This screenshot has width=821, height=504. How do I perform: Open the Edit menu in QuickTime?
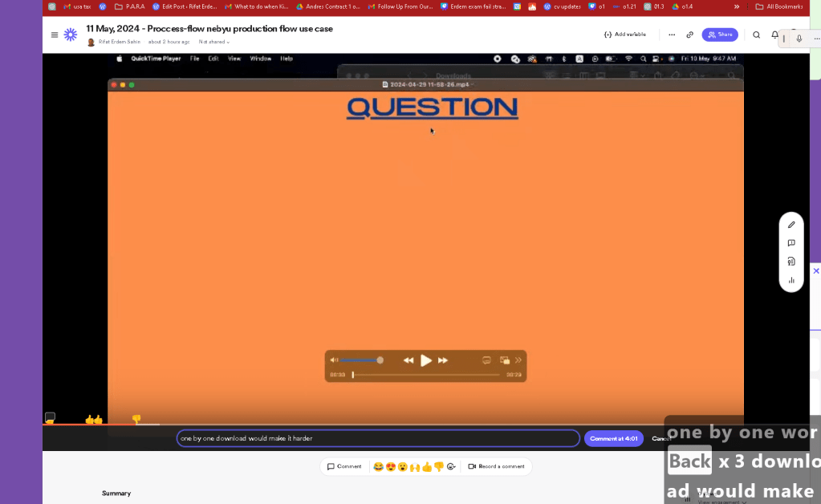coord(213,59)
